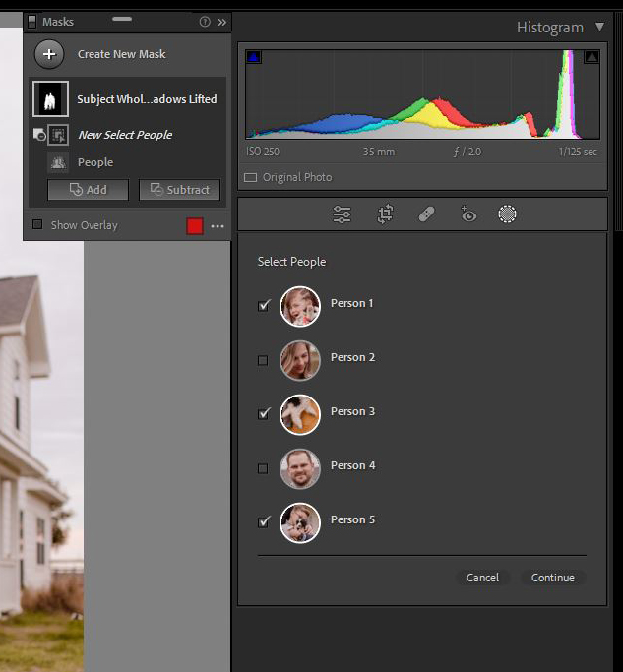Screen dimensions: 623x672
Task: Uncheck the Person 1 checkbox
Action: (263, 306)
